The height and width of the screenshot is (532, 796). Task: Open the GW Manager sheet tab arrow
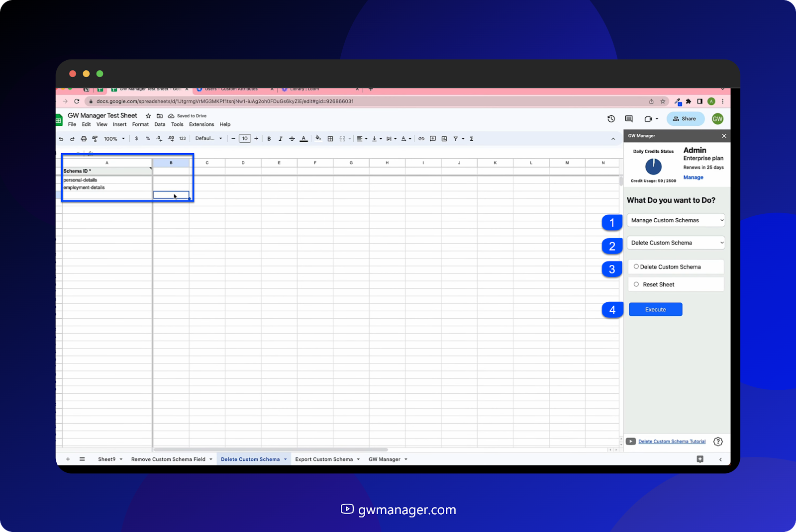coord(406,459)
